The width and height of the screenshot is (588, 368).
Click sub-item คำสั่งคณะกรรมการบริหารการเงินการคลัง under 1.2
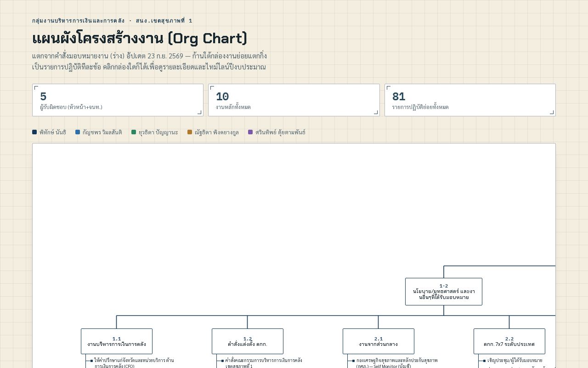pyautogui.click(x=264, y=363)
